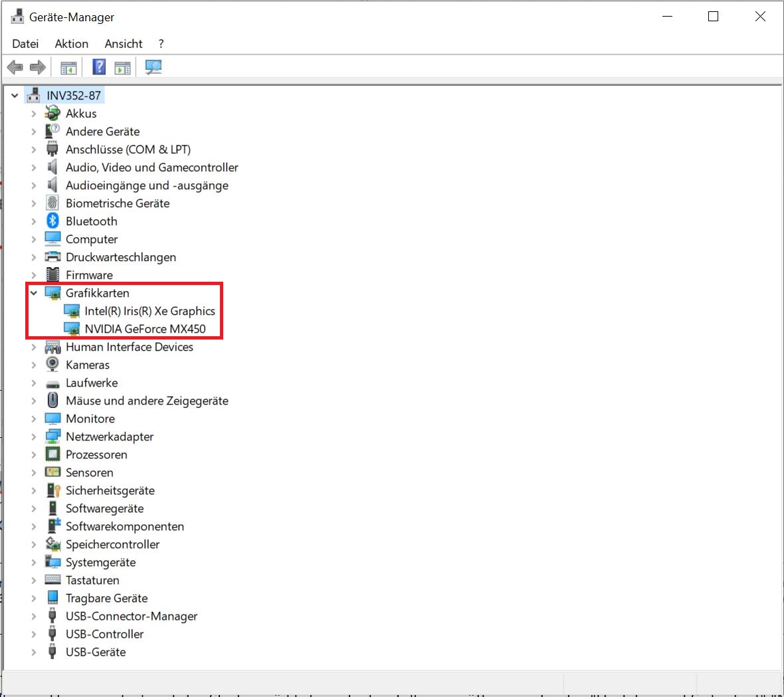Screen dimensions: 784x697
Task: Click the Sicherheitsgeräte key icon
Action: [53, 490]
